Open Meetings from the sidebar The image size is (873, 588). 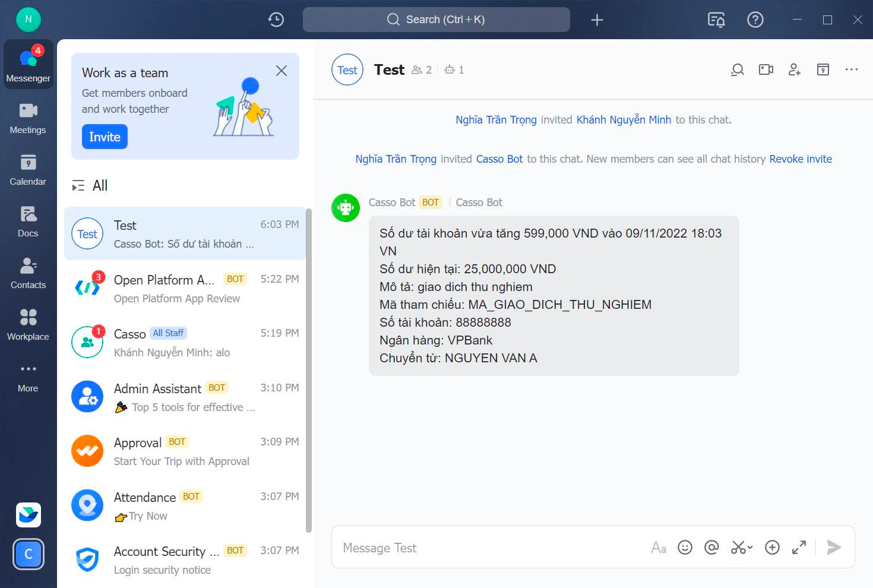tap(28, 118)
